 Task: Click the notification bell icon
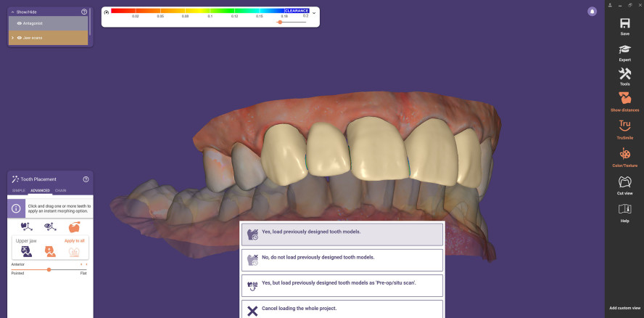click(x=593, y=12)
